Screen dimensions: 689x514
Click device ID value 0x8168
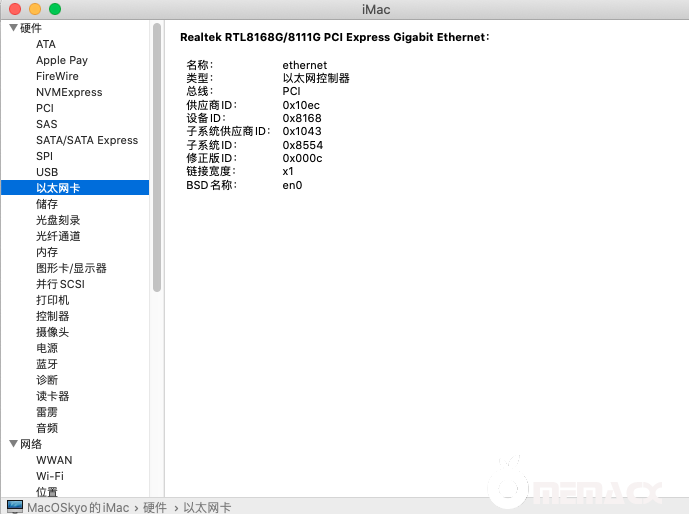(x=302, y=118)
